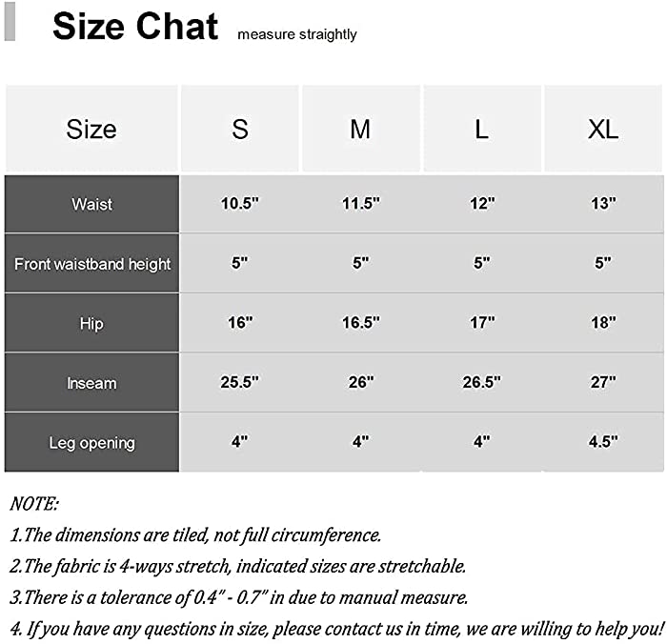Select the S size column header
667x644 pixels.
pos(240,129)
